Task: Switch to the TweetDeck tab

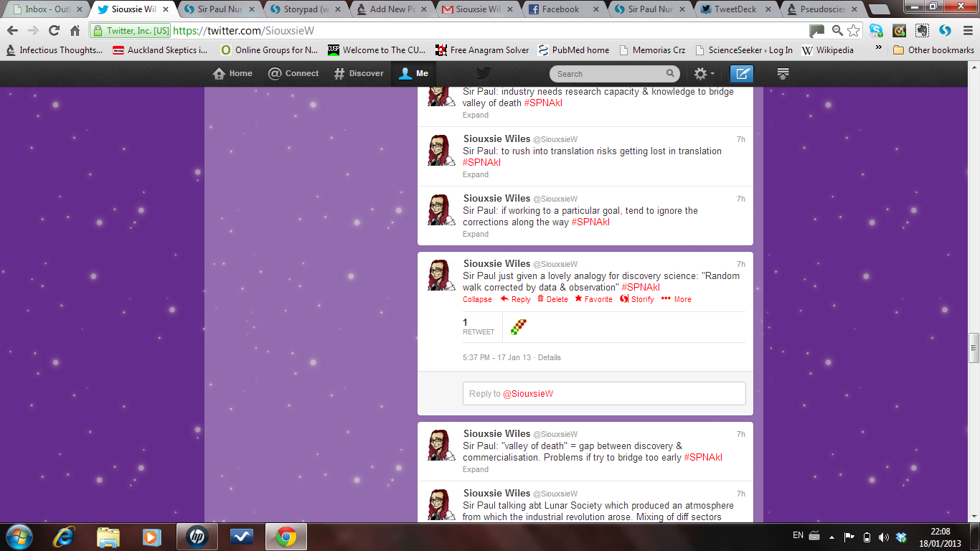Action: pos(735,9)
